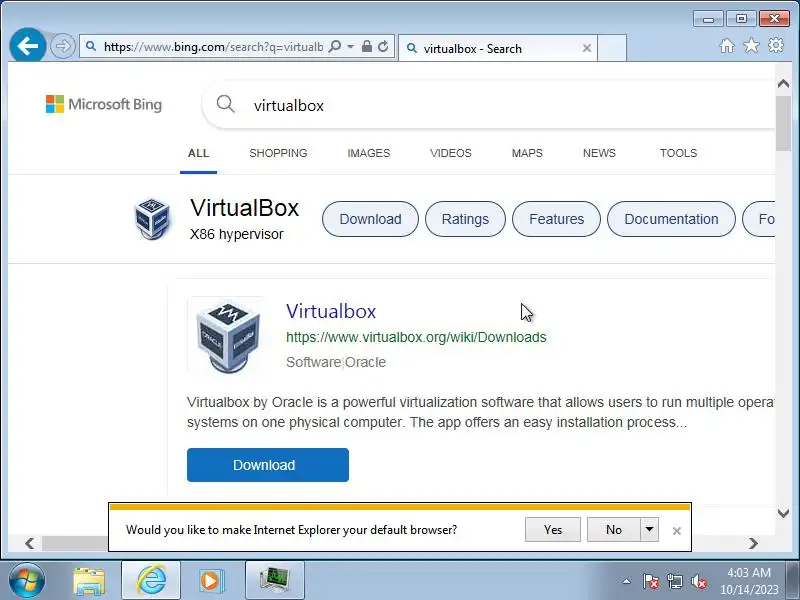Image resolution: width=800 pixels, height=600 pixels.
Task: Click the Microsoft Bing logo
Action: pos(104,104)
